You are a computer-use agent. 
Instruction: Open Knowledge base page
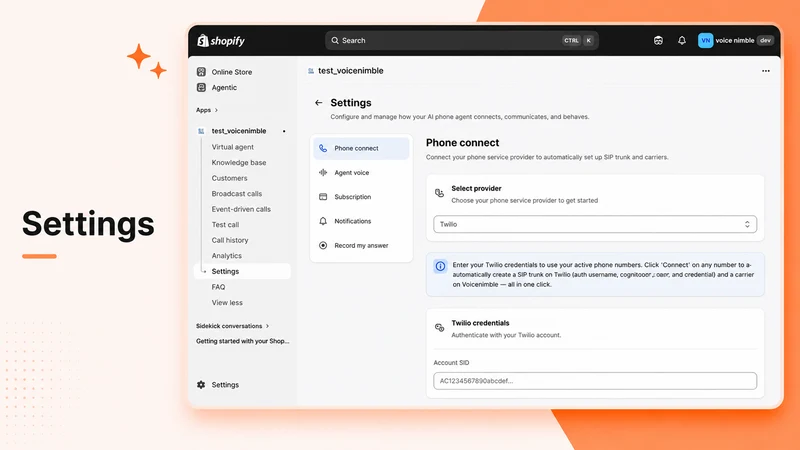239,162
